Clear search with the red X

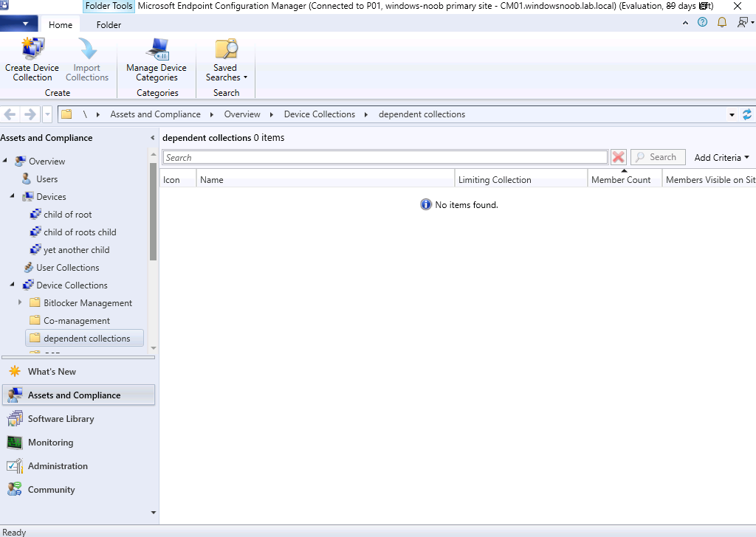618,157
